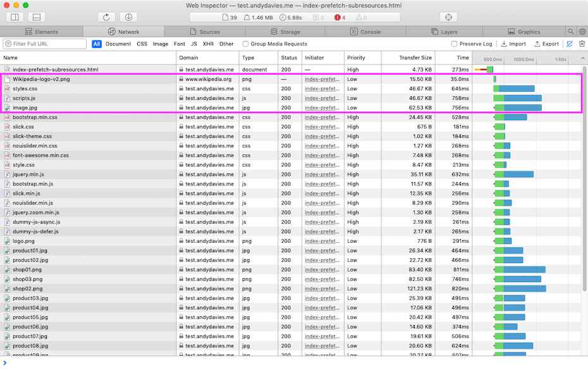Open Web Inspector settings gear

coord(582,32)
